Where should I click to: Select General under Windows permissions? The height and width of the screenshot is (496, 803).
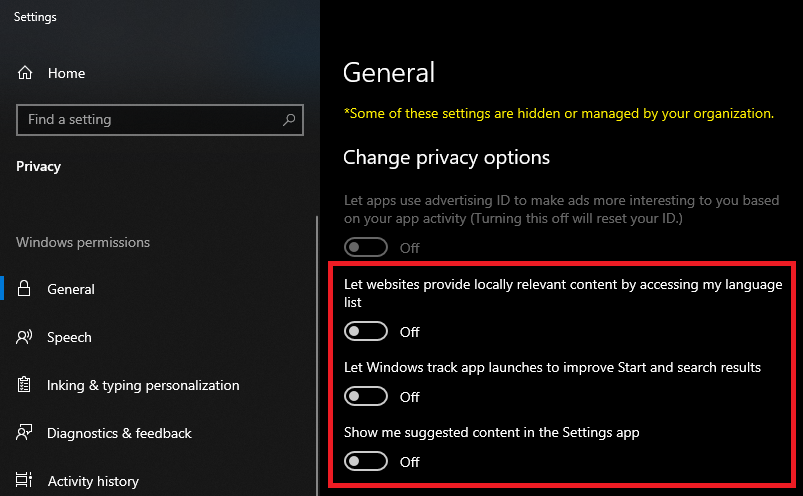71,289
